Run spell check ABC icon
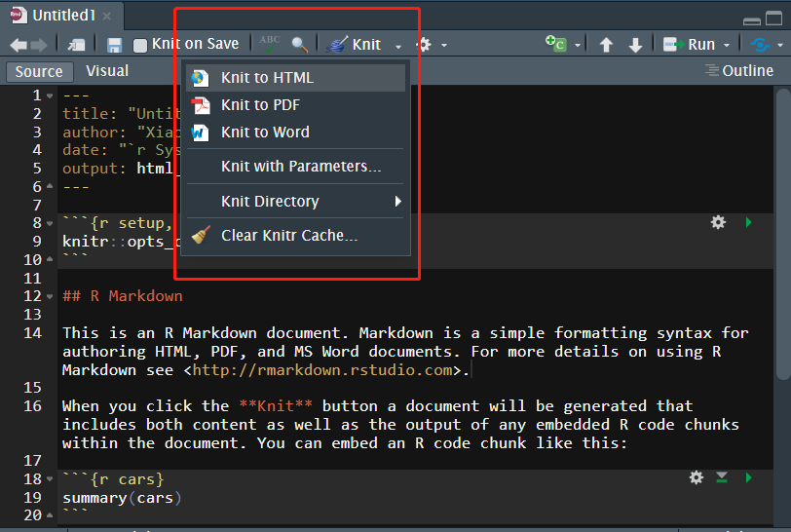This screenshot has height=532, width=791. 270,44
